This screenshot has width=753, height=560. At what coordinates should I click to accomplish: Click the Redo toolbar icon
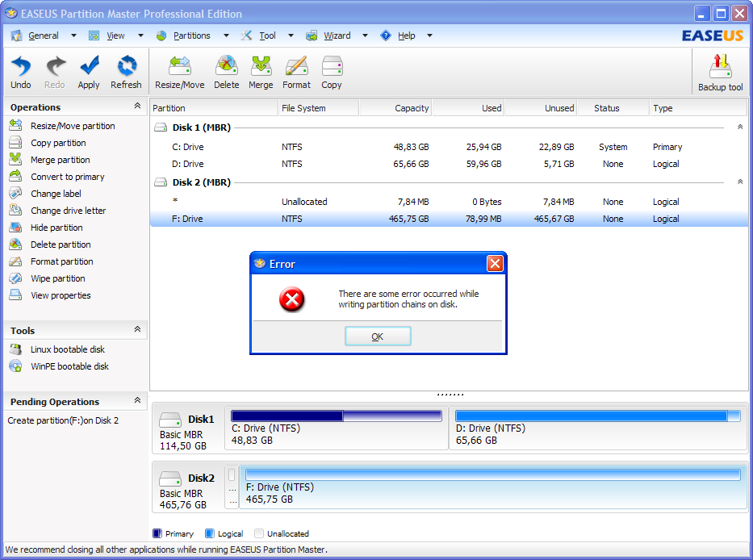[55, 72]
